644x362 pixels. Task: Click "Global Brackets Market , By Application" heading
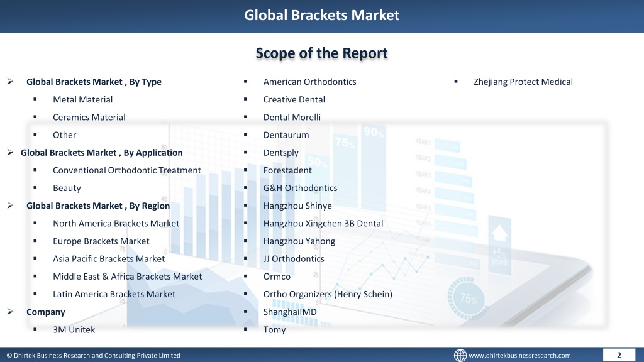pos(101,153)
